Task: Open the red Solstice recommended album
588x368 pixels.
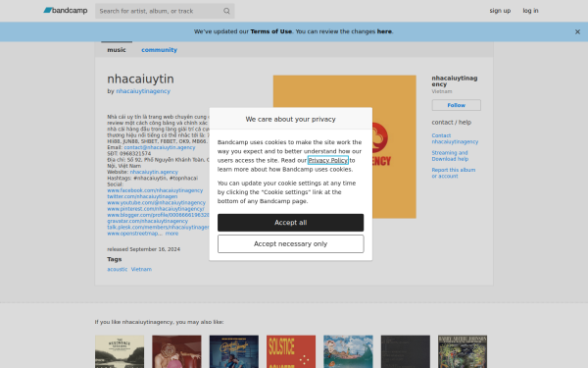Action: [291, 351]
